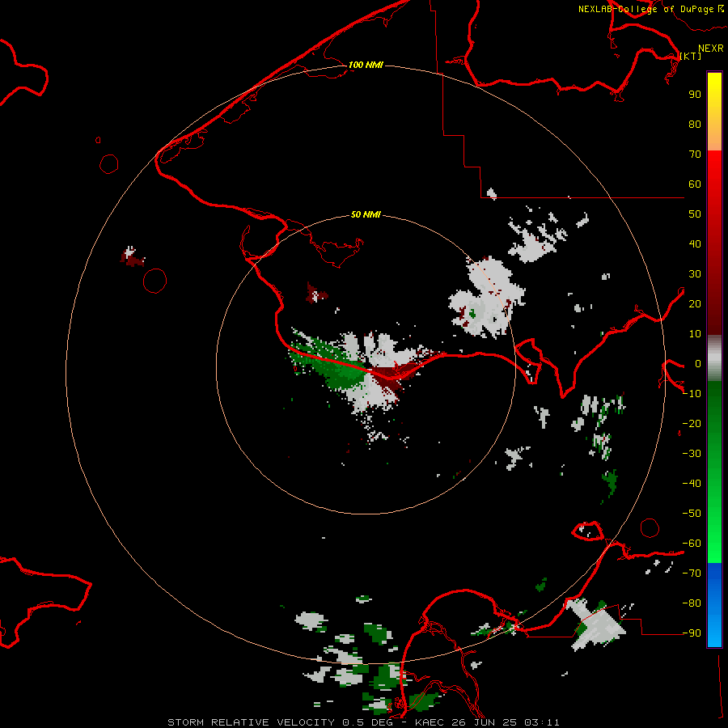Click the 50 knot scale label

(695, 214)
